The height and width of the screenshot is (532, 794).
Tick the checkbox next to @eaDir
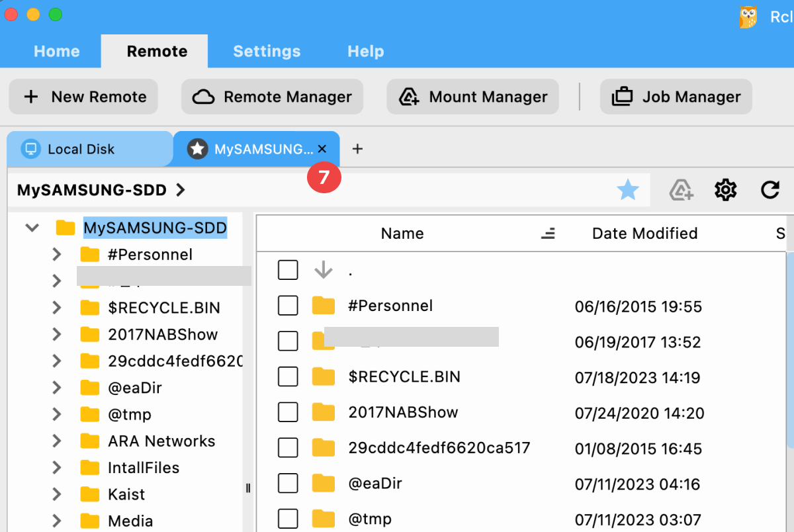pyautogui.click(x=288, y=483)
